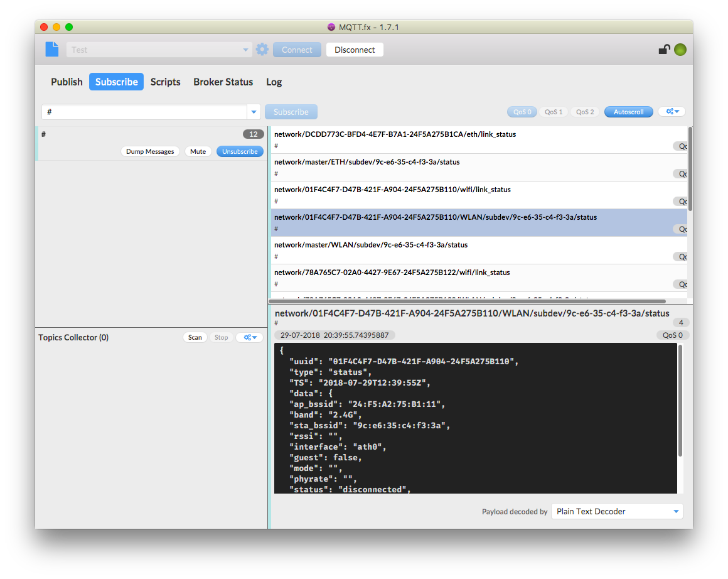Open connection settings gear icon
Image resolution: width=728 pixels, height=579 pixels.
pyautogui.click(x=262, y=49)
